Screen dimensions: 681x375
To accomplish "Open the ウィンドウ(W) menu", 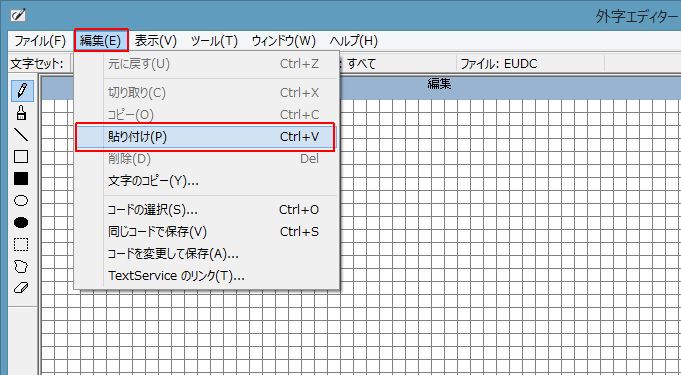I will point(284,41).
